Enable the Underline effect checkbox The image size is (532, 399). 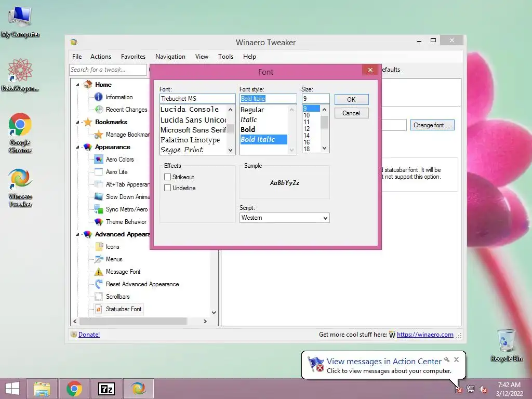click(167, 188)
